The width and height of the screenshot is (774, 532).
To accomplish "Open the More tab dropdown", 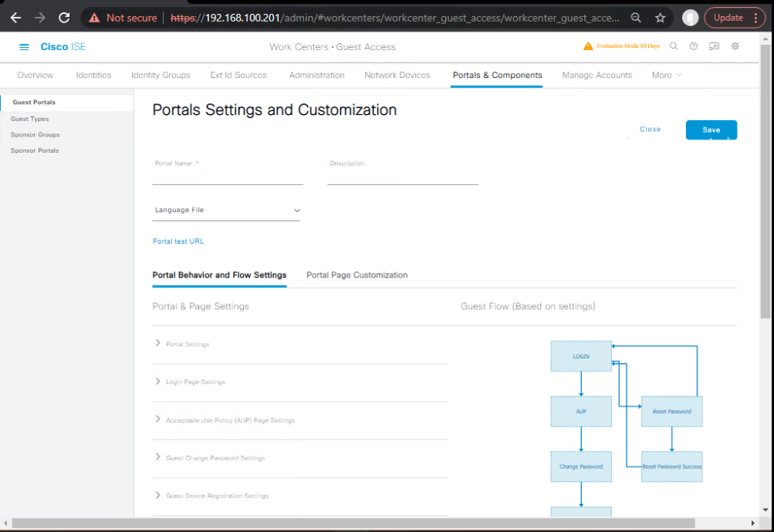I will tap(667, 75).
